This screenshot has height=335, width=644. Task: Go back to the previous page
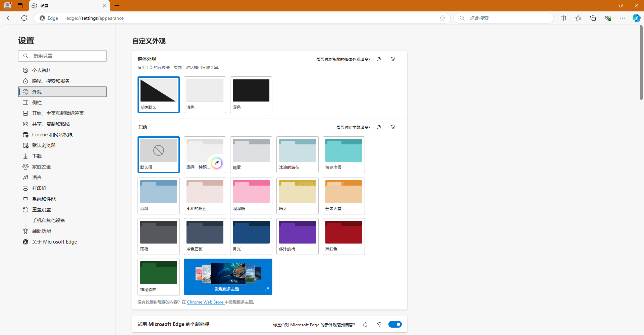(x=9, y=18)
